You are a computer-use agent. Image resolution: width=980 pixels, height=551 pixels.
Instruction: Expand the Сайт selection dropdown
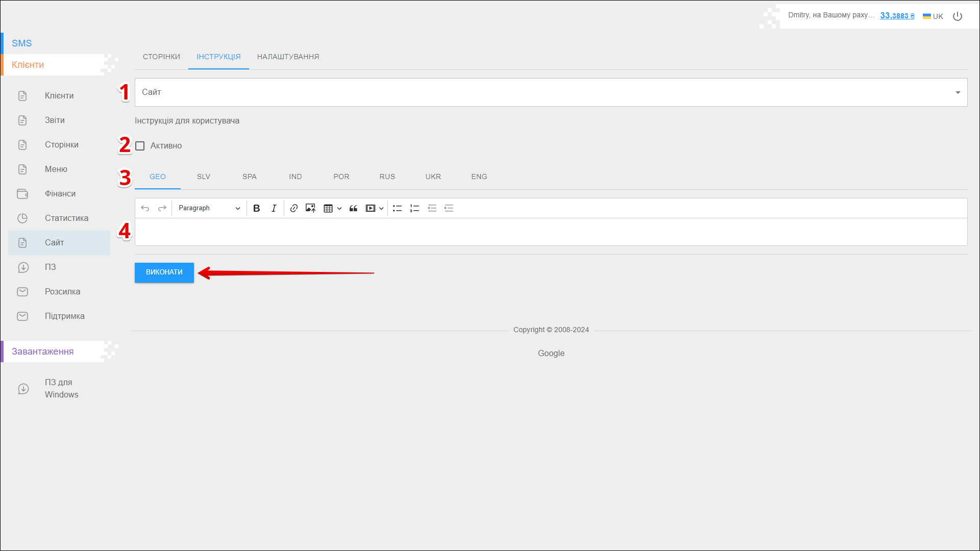(x=550, y=92)
